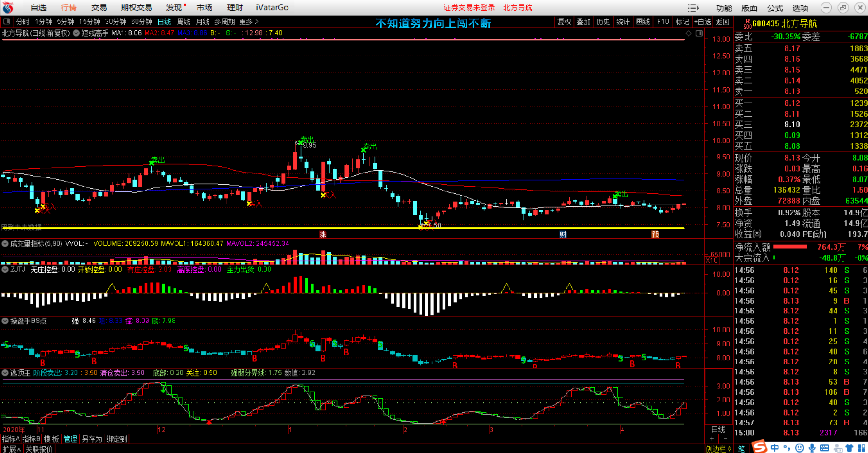Switch to the 指标A tab

[11, 439]
